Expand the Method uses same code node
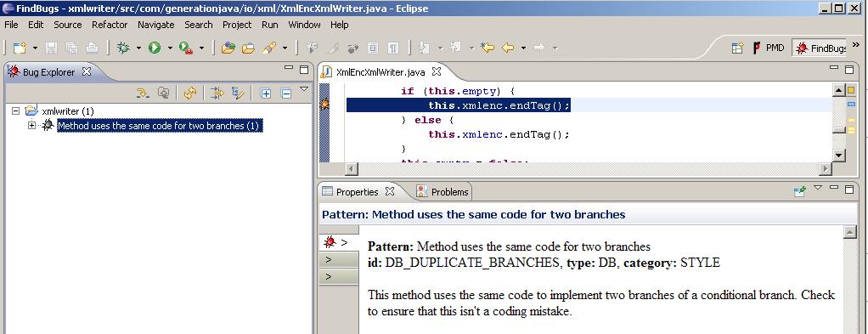Image resolution: width=868 pixels, height=334 pixels. coord(31,126)
